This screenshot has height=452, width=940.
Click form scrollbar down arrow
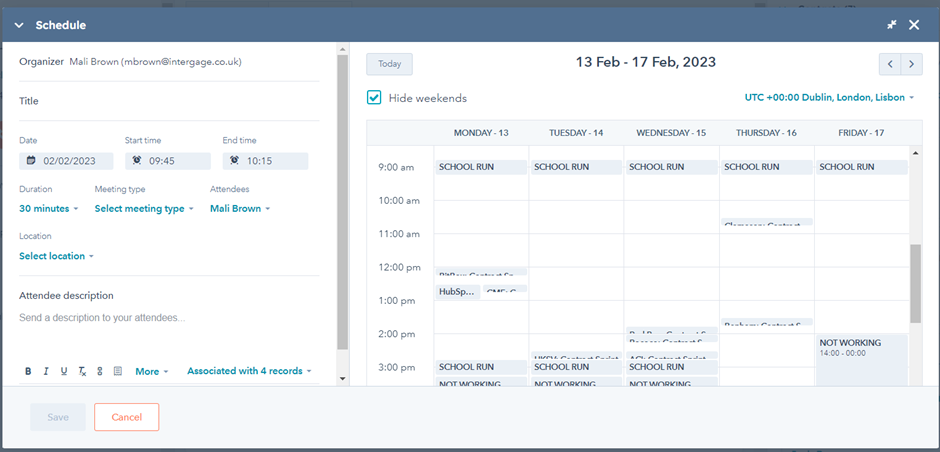click(x=342, y=378)
